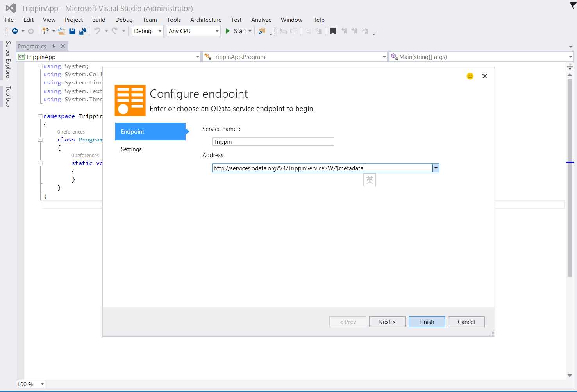Collapse the using directives region

(x=40, y=66)
